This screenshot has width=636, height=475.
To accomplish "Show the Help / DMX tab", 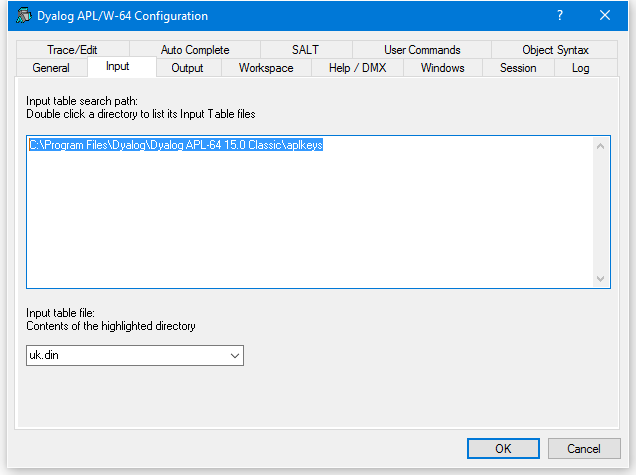I will pos(359,68).
